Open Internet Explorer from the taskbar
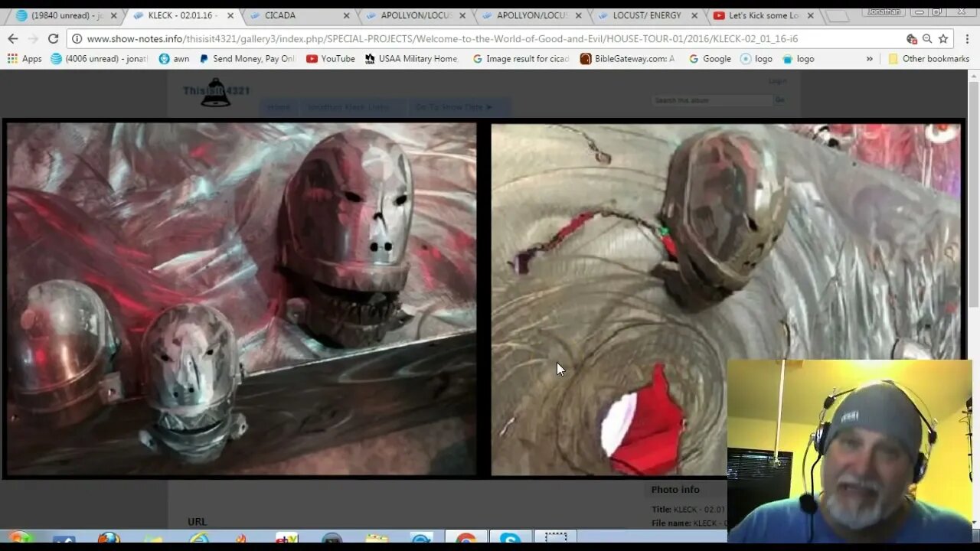This screenshot has width=980, height=551. [199, 540]
